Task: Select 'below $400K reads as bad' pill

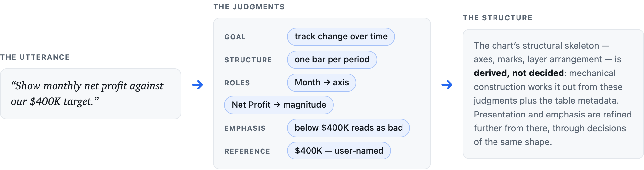Action: 349,128
